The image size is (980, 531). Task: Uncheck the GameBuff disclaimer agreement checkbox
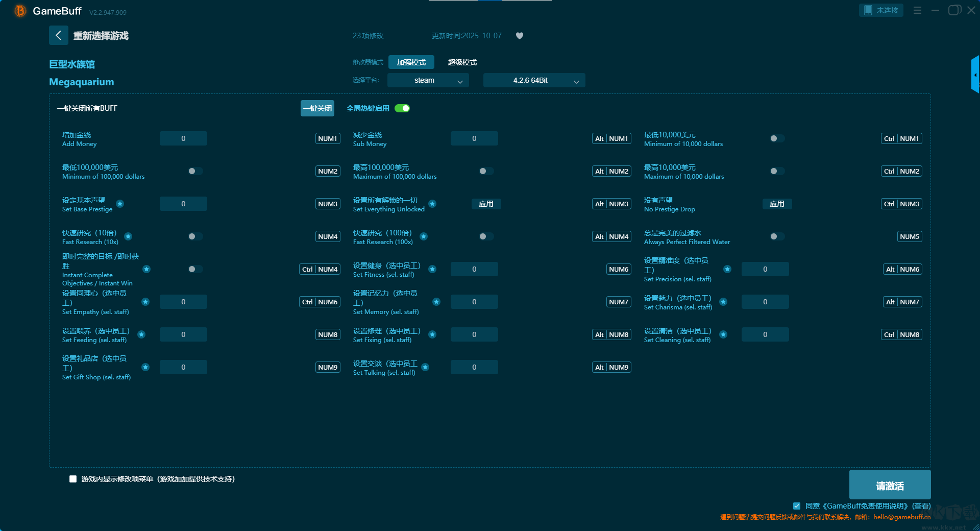(x=797, y=506)
